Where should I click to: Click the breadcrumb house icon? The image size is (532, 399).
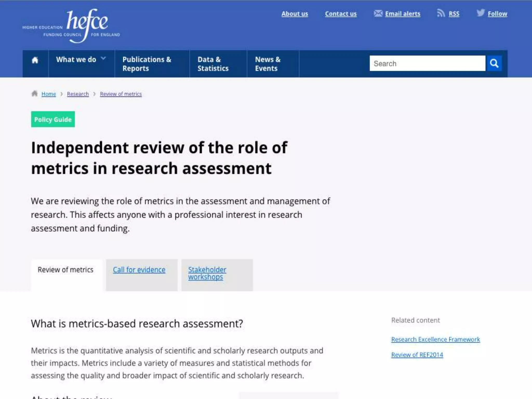tap(35, 94)
